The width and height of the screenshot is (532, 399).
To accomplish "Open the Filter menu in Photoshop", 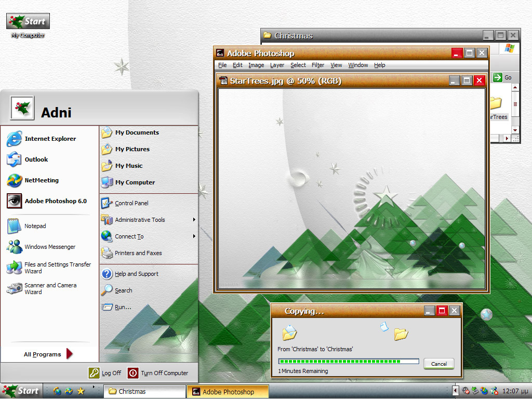I will coord(318,65).
